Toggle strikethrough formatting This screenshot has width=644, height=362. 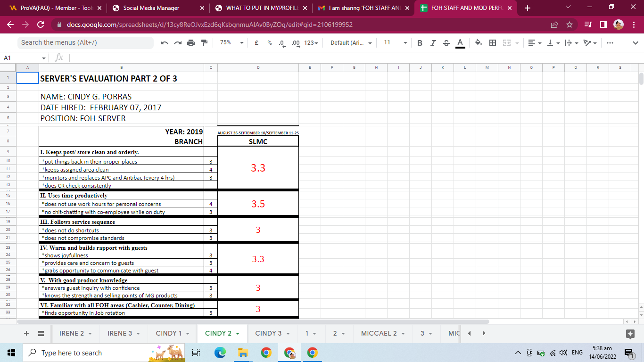(446, 42)
